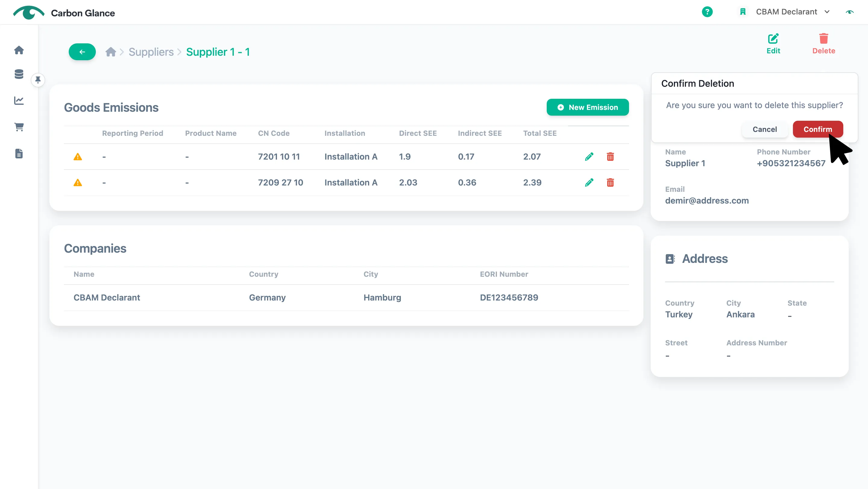
Task: Click the Installation column header
Action: (344, 133)
